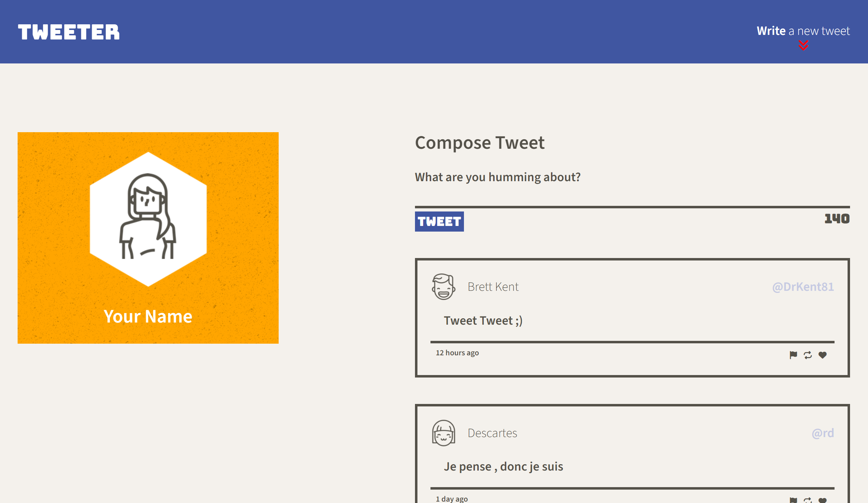The height and width of the screenshot is (503, 868).
Task: Retweet Brett Kent's tweet
Action: 808,355
